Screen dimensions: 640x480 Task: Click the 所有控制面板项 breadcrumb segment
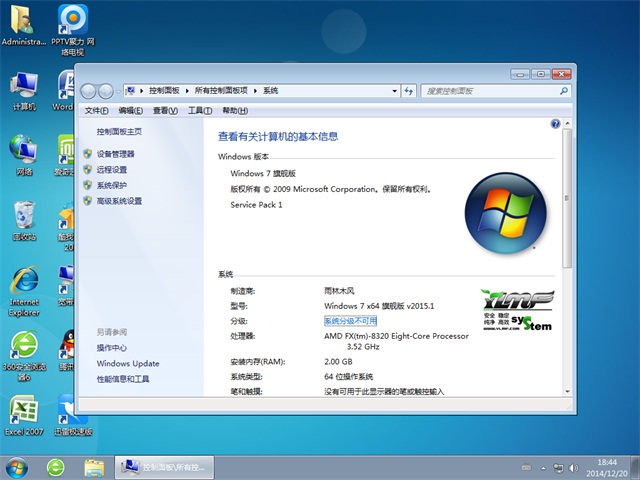click(221, 91)
